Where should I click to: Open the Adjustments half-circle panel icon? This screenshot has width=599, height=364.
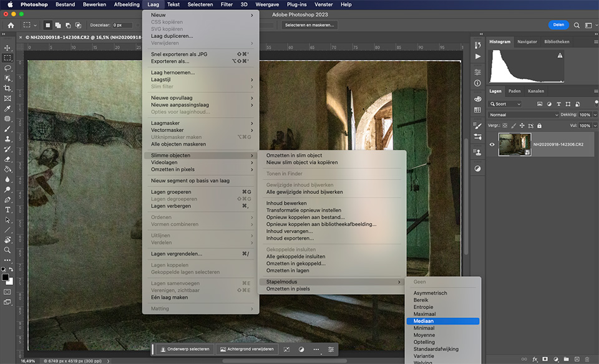(477, 169)
